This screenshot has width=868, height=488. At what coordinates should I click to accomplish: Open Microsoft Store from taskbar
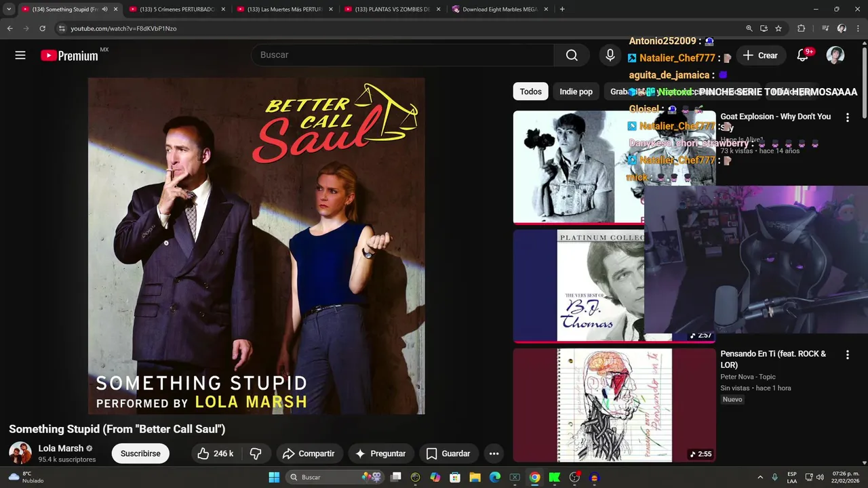coord(455,477)
